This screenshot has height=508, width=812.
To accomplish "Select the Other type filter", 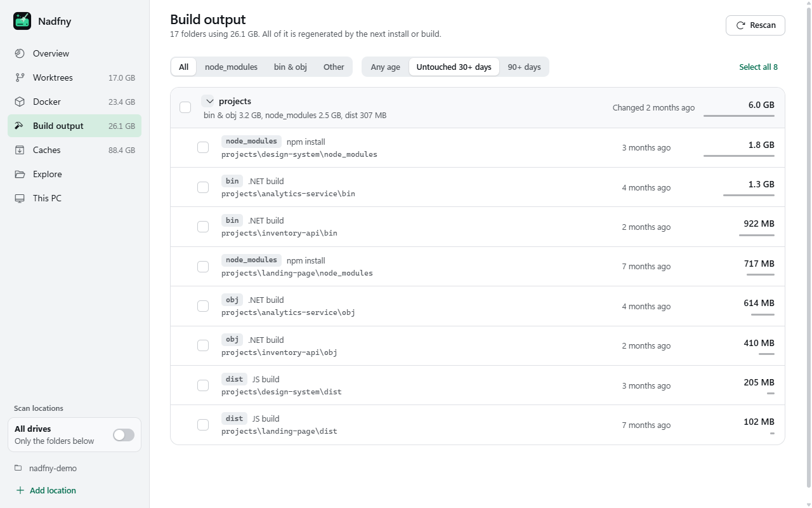I will 334,67.
